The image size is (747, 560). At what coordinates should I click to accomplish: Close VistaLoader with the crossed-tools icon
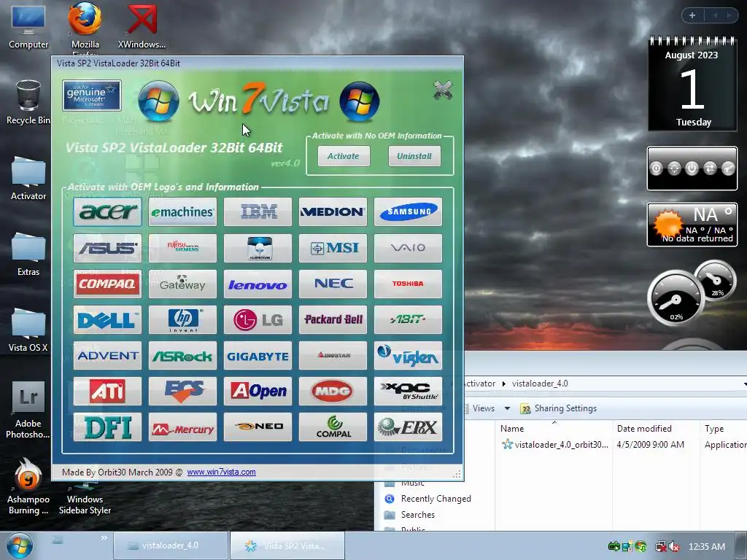tap(443, 90)
